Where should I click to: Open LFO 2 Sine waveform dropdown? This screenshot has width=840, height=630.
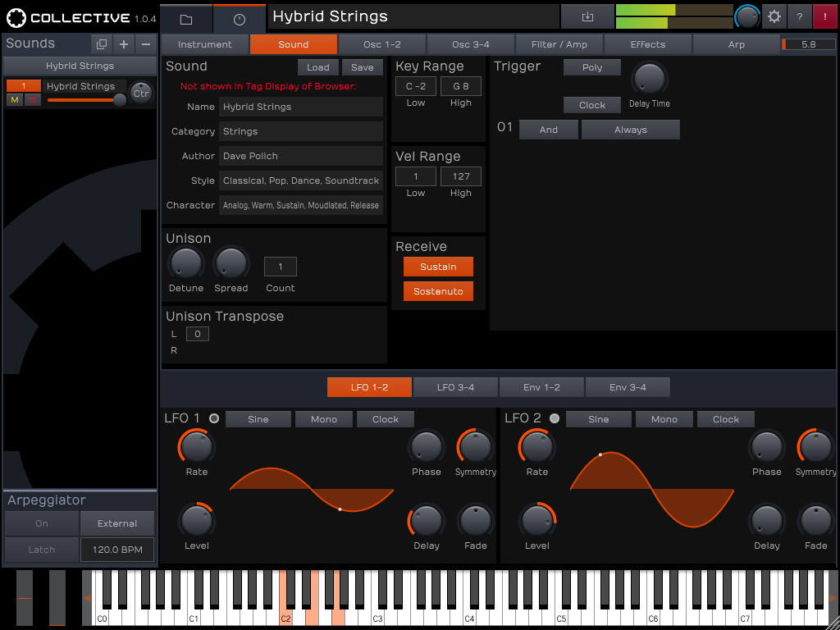point(598,419)
